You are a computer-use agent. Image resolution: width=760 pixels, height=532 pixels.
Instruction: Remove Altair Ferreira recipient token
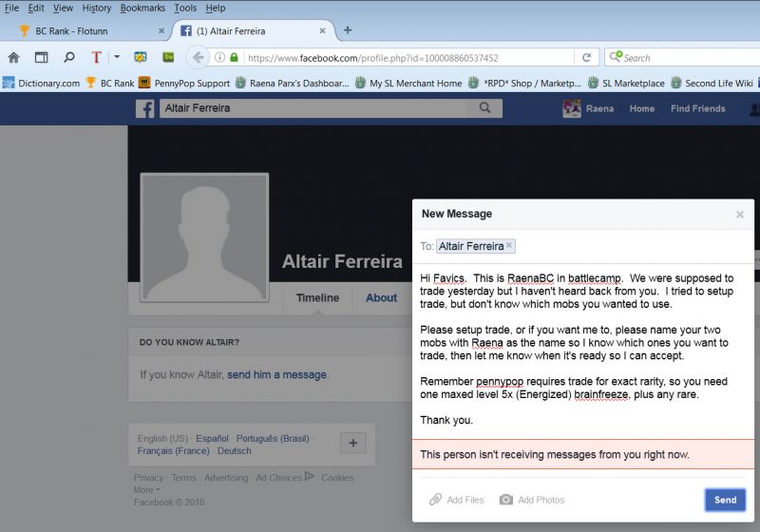[509, 245]
